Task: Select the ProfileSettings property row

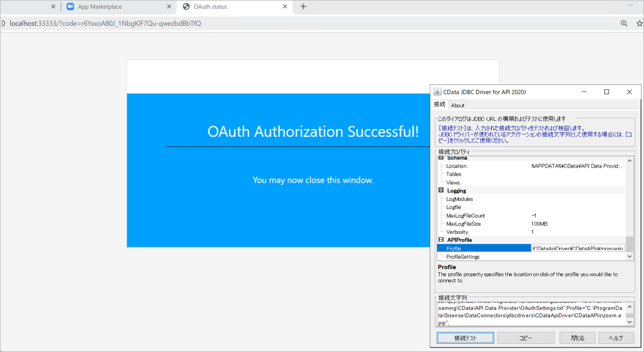Action: click(x=532, y=256)
